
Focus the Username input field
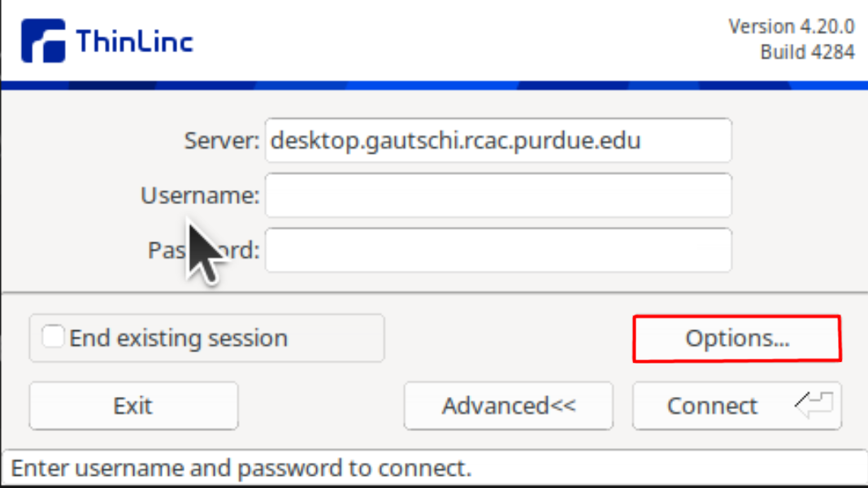[x=498, y=195]
